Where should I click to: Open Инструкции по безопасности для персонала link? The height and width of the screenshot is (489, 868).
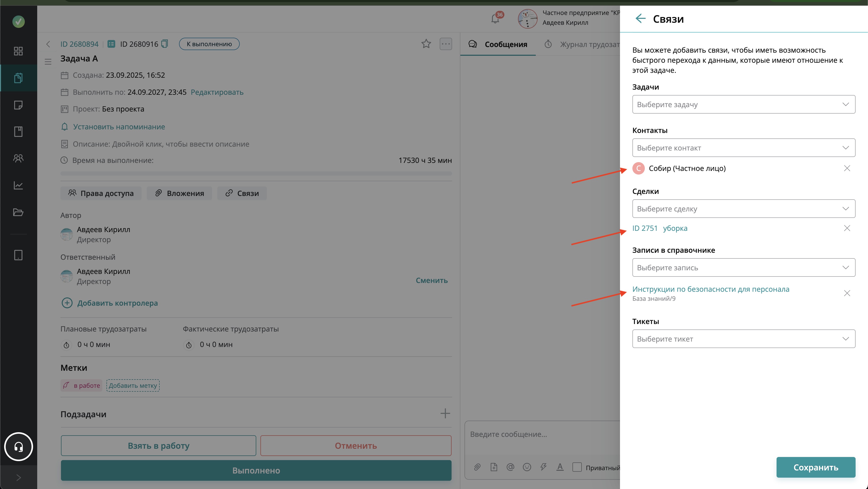[x=710, y=289]
